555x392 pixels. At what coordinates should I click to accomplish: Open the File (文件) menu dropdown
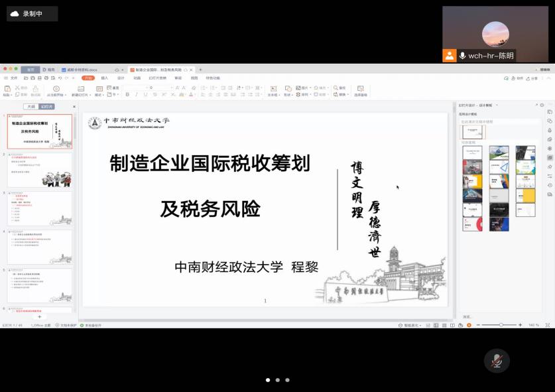tap(13, 78)
